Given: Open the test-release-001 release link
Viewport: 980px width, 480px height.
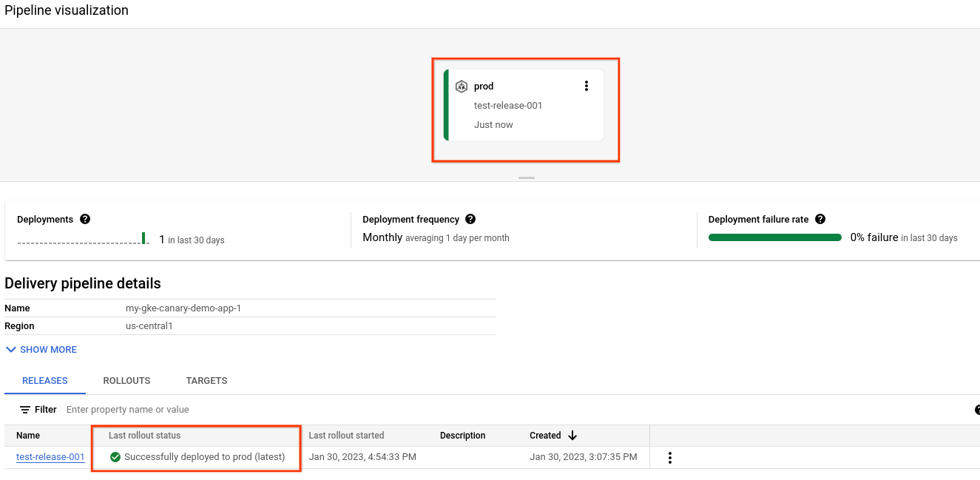Looking at the screenshot, I should tap(50, 456).
